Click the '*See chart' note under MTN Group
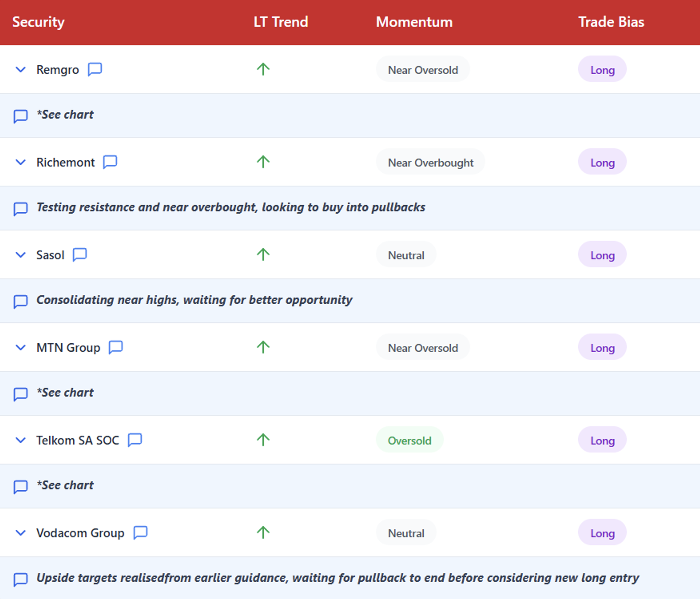This screenshot has height=599, width=700. click(65, 393)
